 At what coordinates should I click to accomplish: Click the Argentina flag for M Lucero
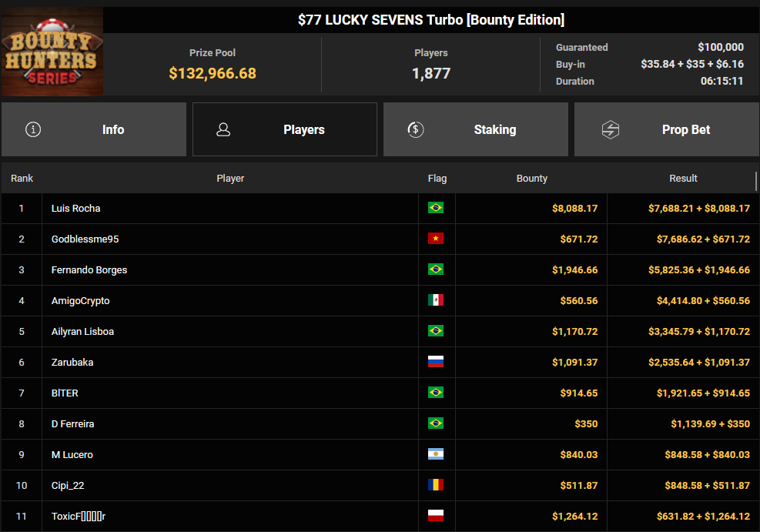(x=436, y=454)
